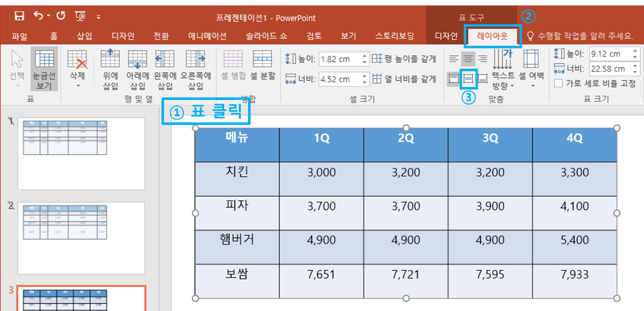Select slide 2 thumbnail

81,238
